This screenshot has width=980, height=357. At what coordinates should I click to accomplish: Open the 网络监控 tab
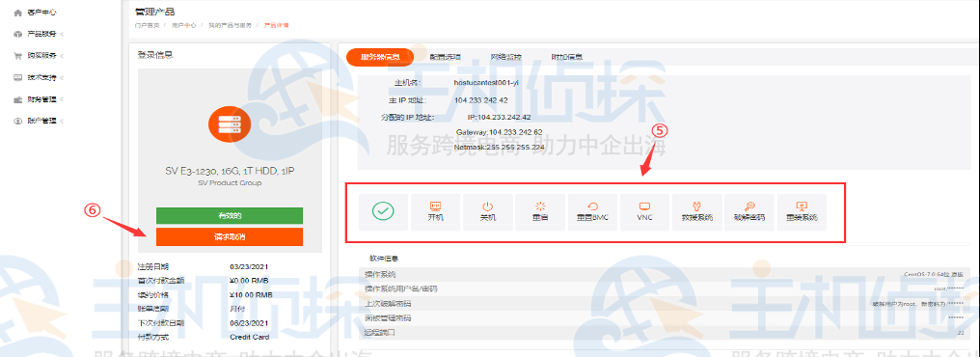pyautogui.click(x=505, y=57)
